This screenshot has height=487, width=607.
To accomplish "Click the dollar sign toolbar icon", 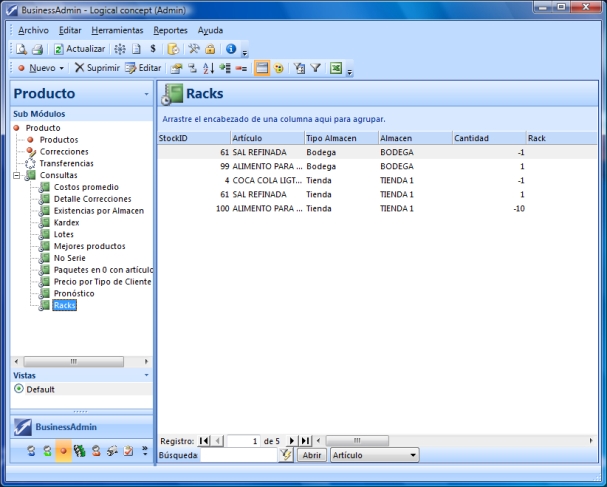I will point(152,48).
